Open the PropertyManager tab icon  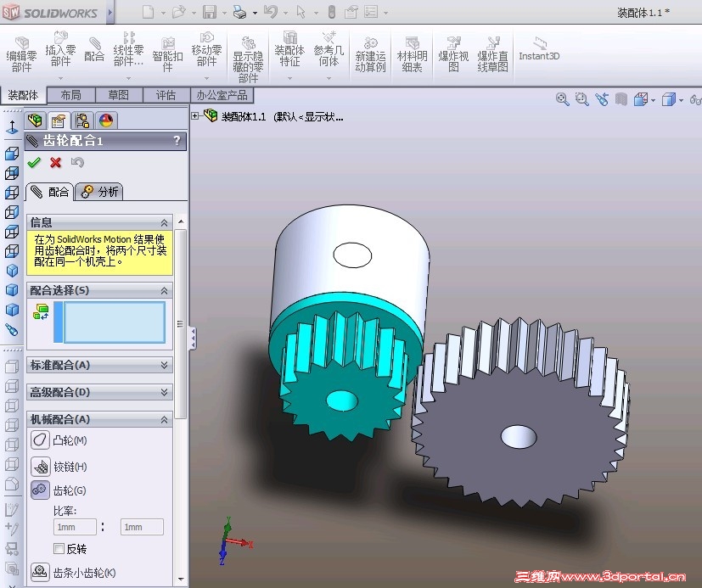[x=59, y=120]
